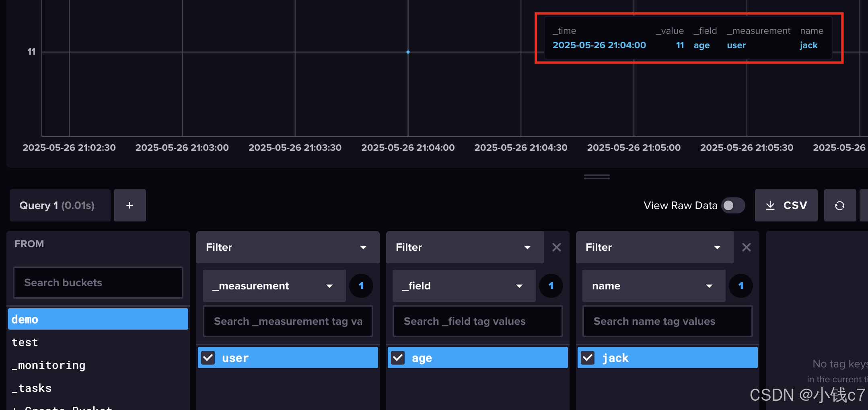Click the panel resize handle below the graph
868x410 pixels.
[597, 176]
